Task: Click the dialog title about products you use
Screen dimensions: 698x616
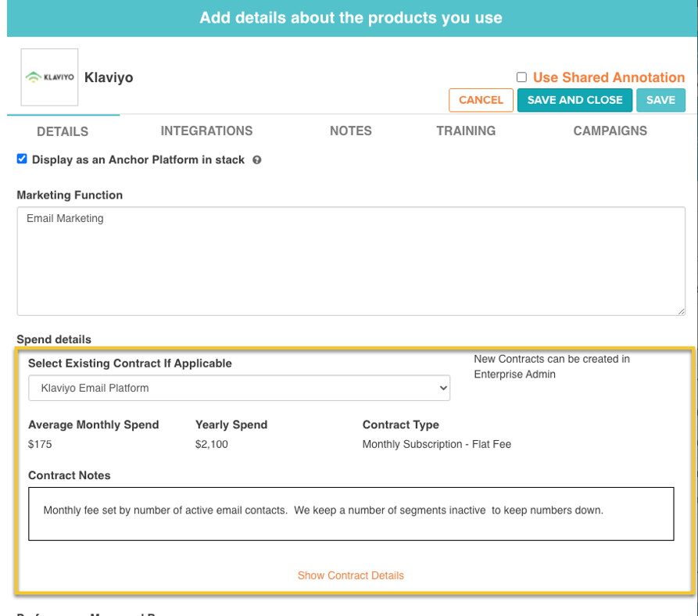Action: (351, 18)
